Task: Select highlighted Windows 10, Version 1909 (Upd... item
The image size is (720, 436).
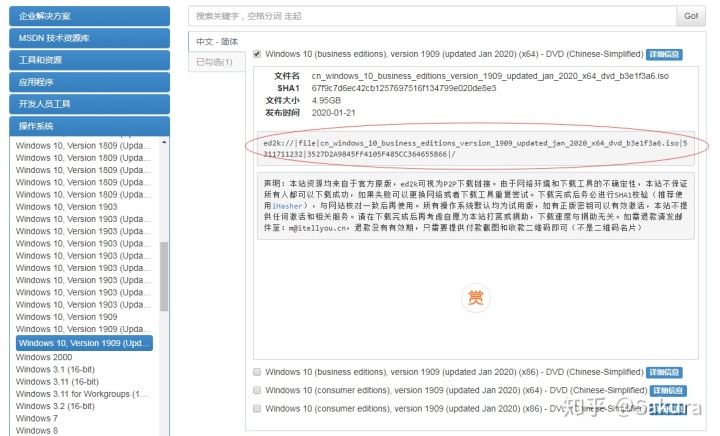Action: pos(84,343)
